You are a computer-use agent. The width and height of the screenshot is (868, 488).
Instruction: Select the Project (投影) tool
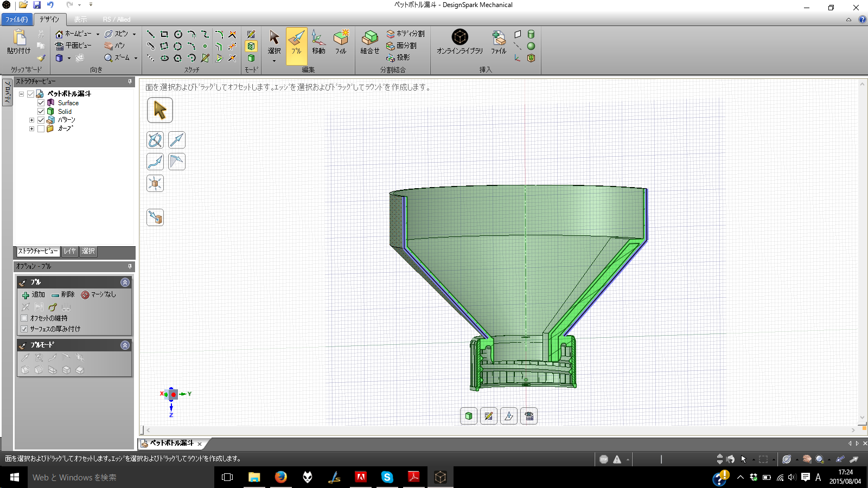point(398,57)
